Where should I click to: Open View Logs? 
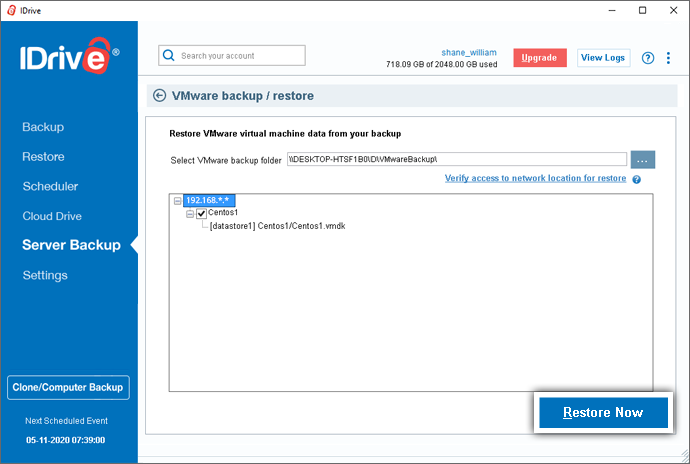[x=603, y=58]
